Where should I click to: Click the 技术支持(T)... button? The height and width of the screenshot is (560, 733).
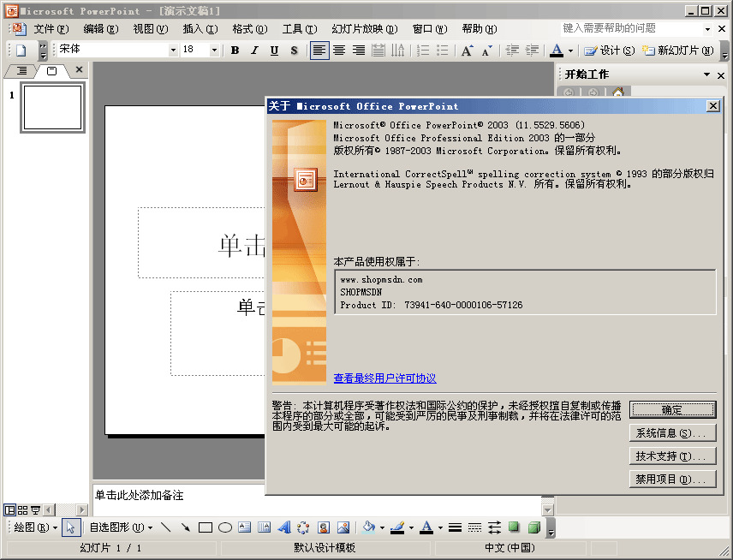tap(672, 456)
